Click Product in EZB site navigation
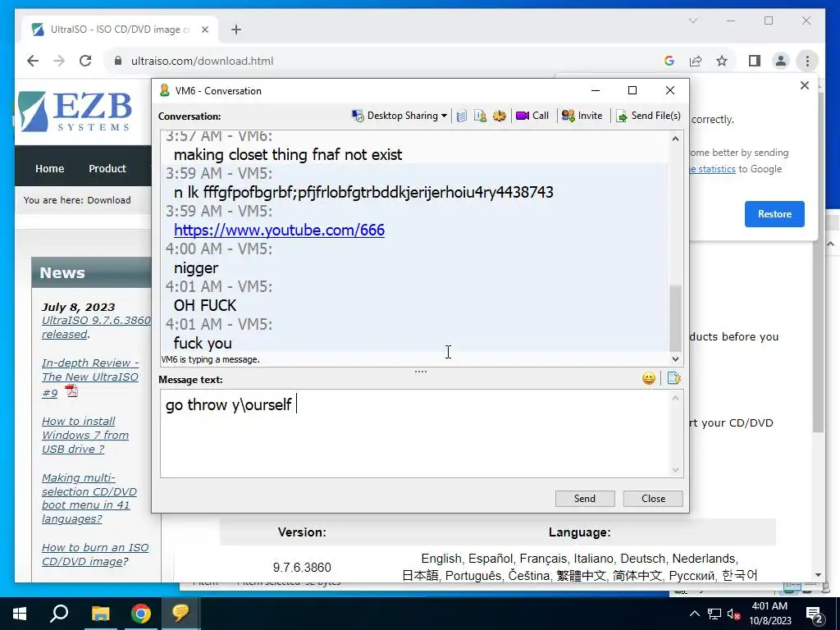 click(107, 168)
